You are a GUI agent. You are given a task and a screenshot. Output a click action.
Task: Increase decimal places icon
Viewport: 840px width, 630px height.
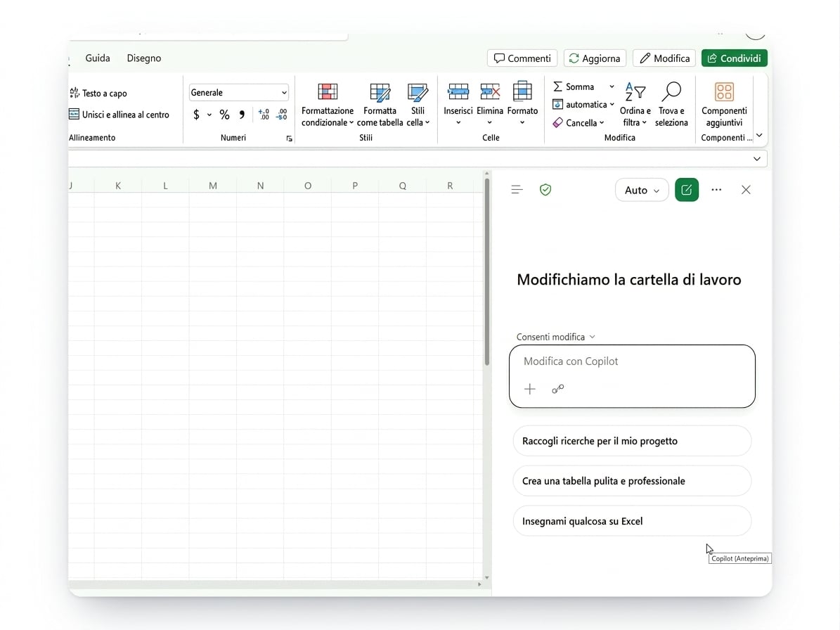tap(264, 114)
